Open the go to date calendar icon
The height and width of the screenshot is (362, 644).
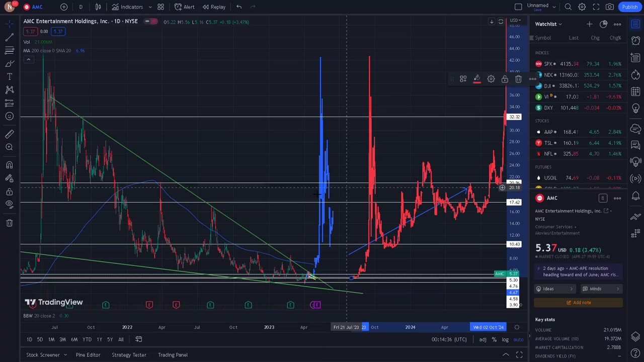(138, 339)
